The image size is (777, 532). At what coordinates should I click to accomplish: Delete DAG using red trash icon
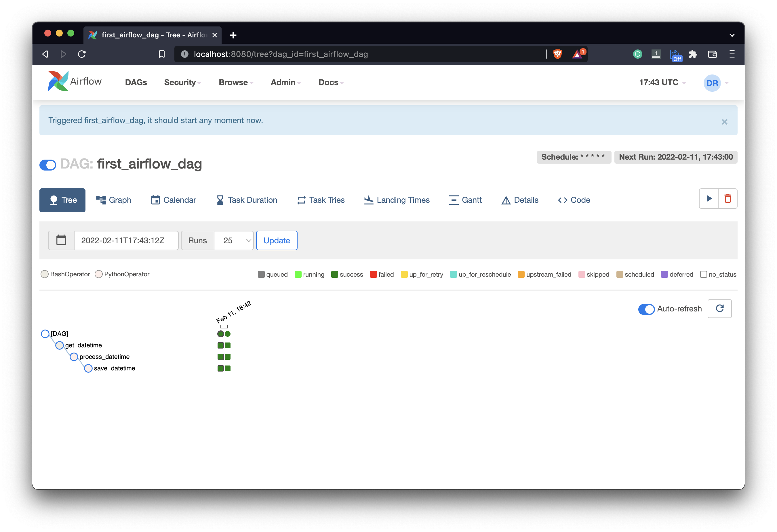coord(728,199)
